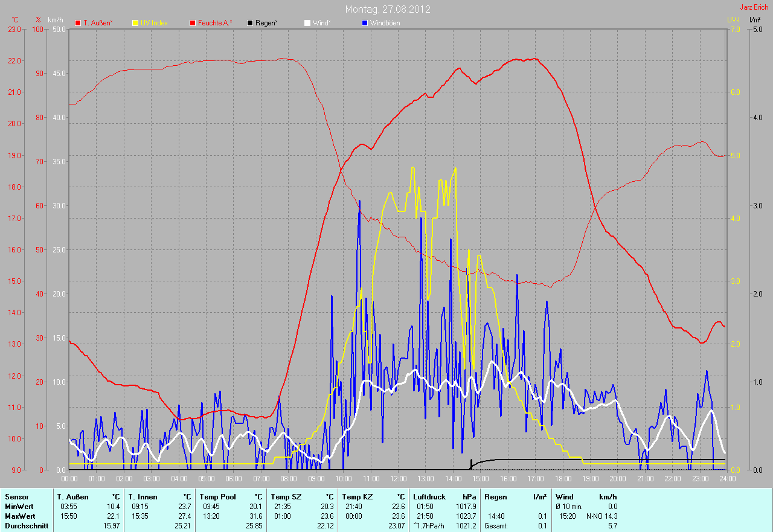Click the chart title Montag, 27.08.2012
The width and height of the screenshot is (773, 532).
388,10
